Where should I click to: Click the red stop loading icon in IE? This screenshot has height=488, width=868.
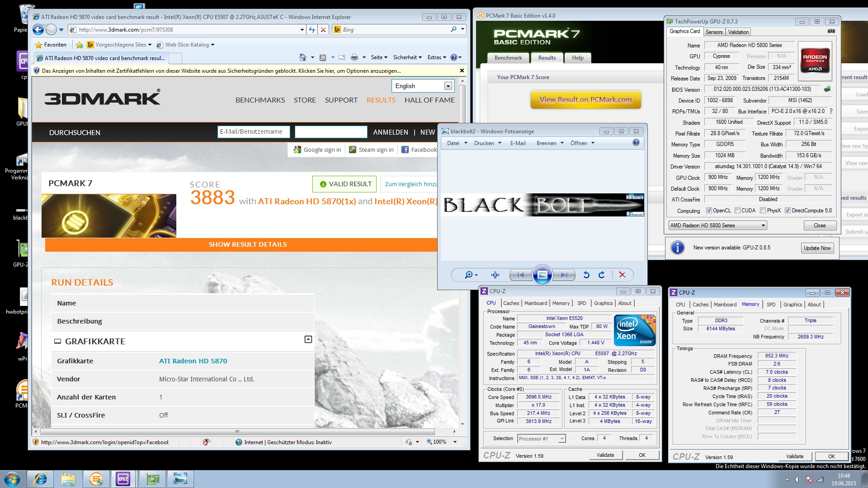coord(323,30)
